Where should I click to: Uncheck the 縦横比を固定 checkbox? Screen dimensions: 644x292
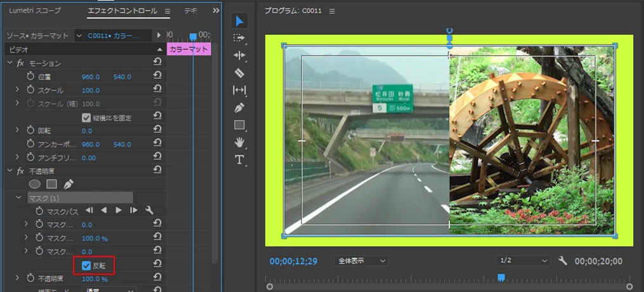pos(86,117)
